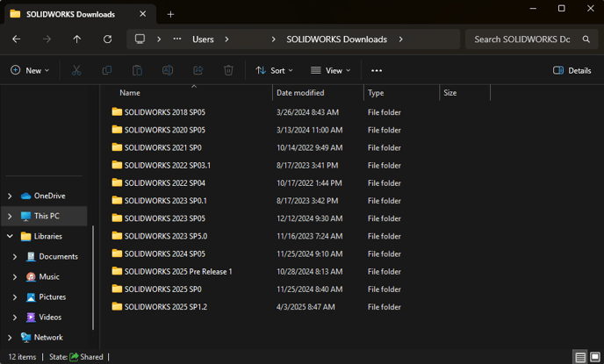Select SOLIDWORKS 2023 SP0.1 folder
Image resolution: width=604 pixels, height=364 pixels.
click(166, 201)
